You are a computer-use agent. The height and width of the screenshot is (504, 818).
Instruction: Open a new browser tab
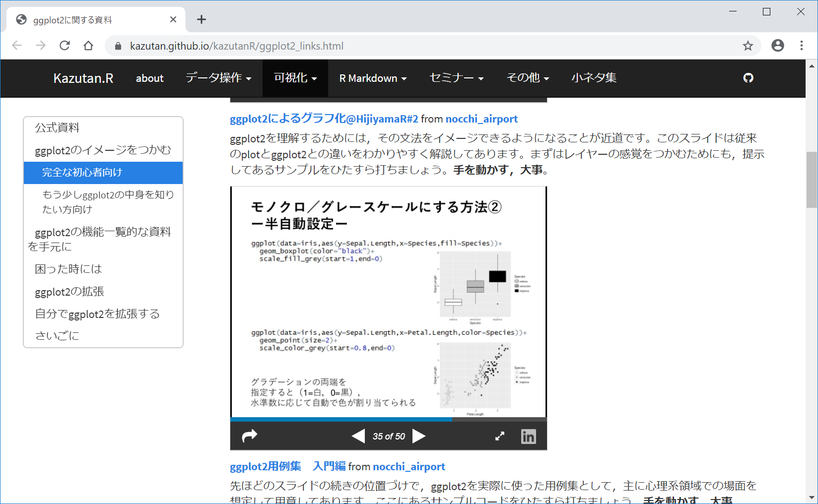click(x=201, y=19)
